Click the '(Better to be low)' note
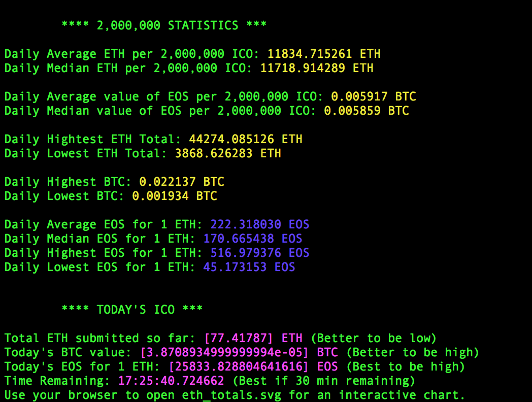 (x=374, y=338)
